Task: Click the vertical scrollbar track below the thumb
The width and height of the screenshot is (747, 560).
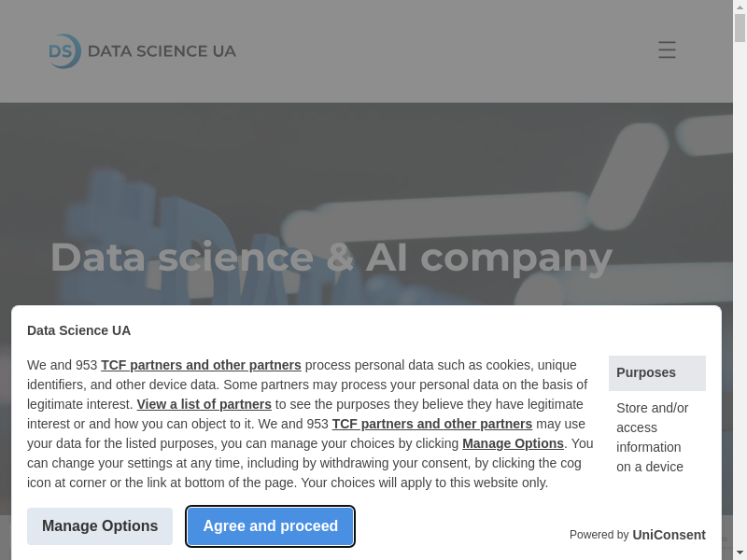Action: pyautogui.click(x=740, y=280)
